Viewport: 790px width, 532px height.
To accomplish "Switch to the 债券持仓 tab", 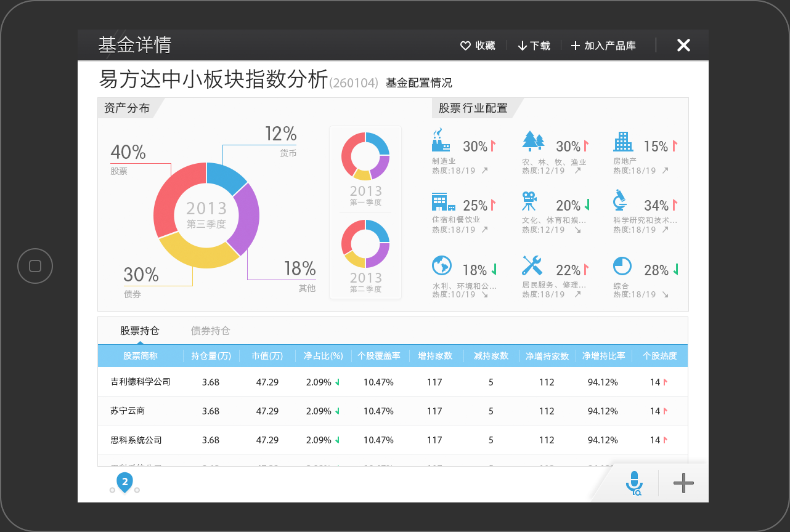I will (x=210, y=331).
